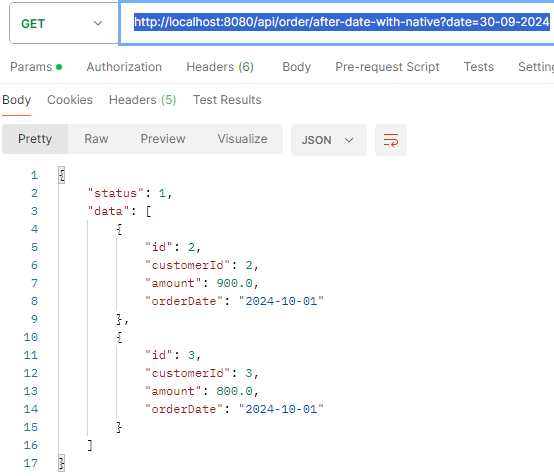Switch to the Authorization tab

(x=124, y=67)
